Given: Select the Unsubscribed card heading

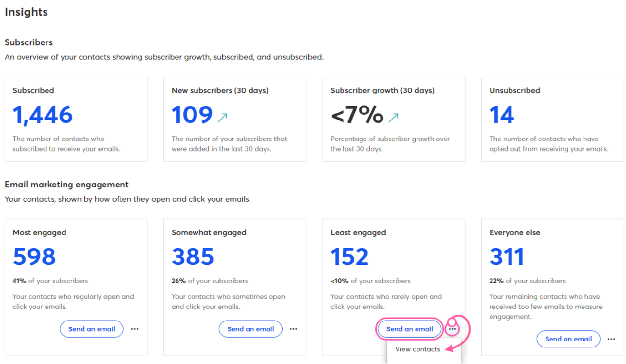Looking at the screenshot, I should coord(515,91).
